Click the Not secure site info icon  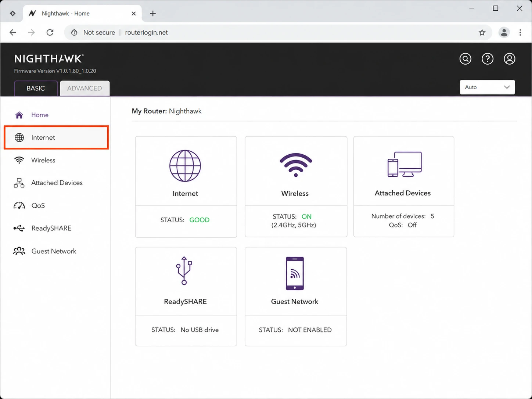[x=74, y=32]
